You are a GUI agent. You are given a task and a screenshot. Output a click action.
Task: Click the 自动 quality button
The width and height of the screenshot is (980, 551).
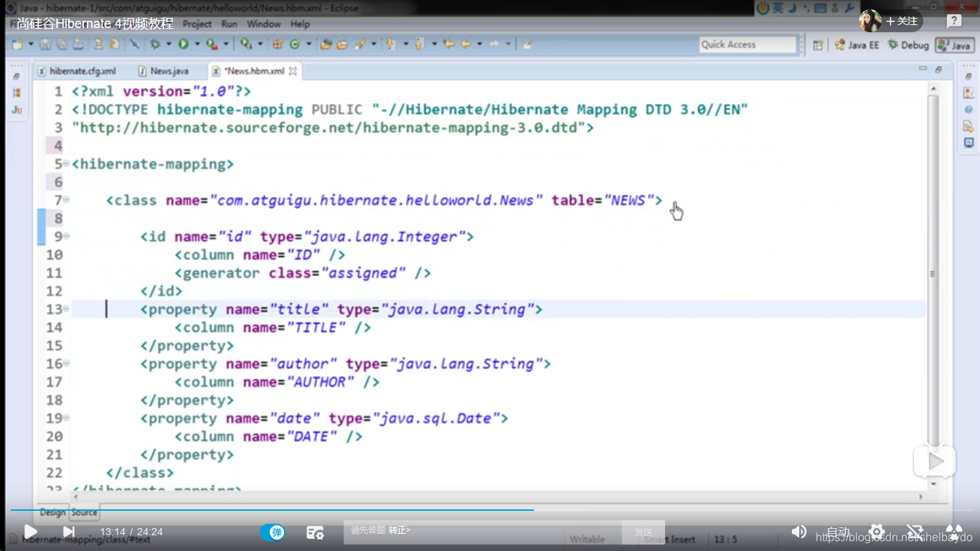point(838,532)
